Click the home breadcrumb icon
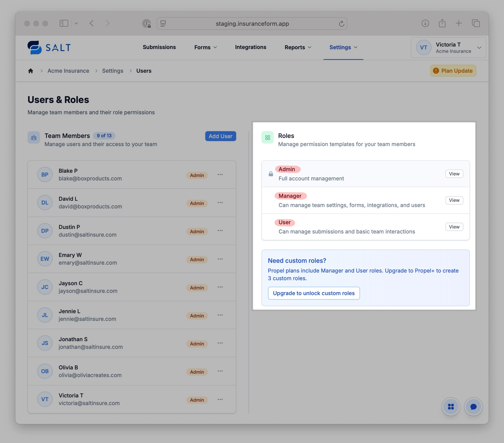Screen dimensions: 504x443 coord(30,71)
